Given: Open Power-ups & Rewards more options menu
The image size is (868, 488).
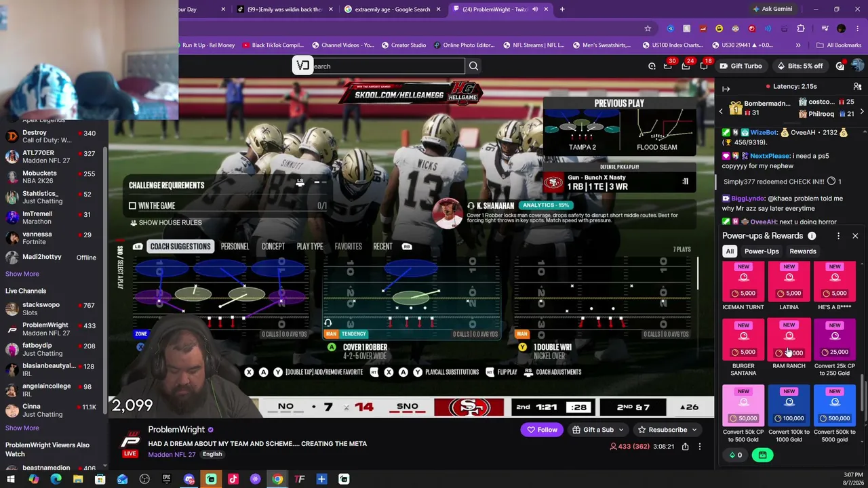Looking at the screenshot, I should point(838,236).
